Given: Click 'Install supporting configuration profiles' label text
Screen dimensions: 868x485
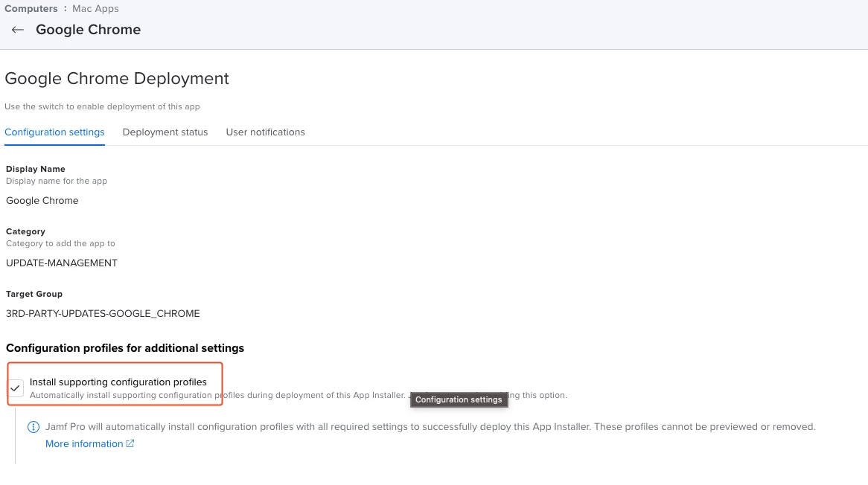Looking at the screenshot, I should [x=118, y=382].
